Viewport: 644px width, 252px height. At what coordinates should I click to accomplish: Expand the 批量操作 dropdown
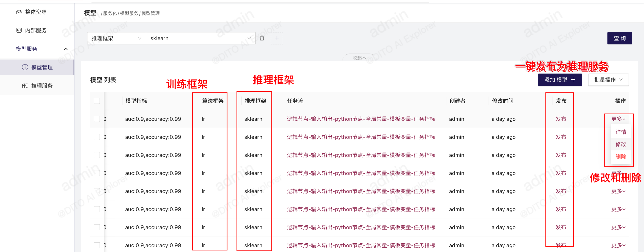[x=608, y=80]
